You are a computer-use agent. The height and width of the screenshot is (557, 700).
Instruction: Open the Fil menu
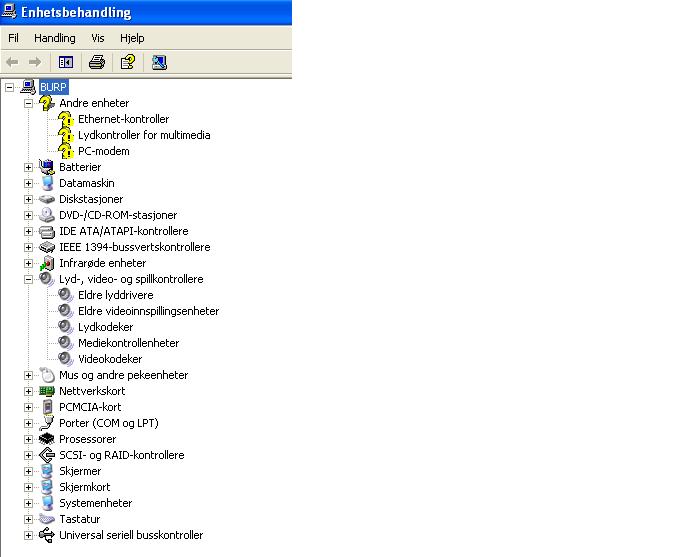coord(13,38)
